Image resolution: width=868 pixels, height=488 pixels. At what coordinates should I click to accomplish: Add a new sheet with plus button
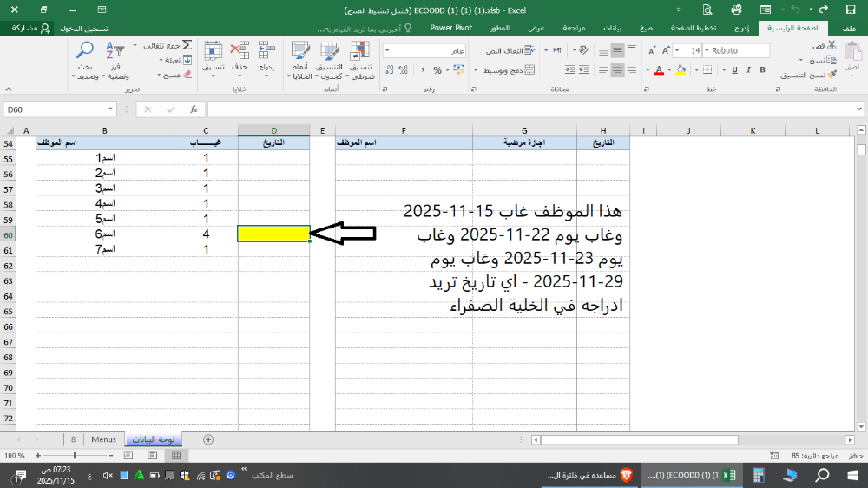(x=207, y=439)
